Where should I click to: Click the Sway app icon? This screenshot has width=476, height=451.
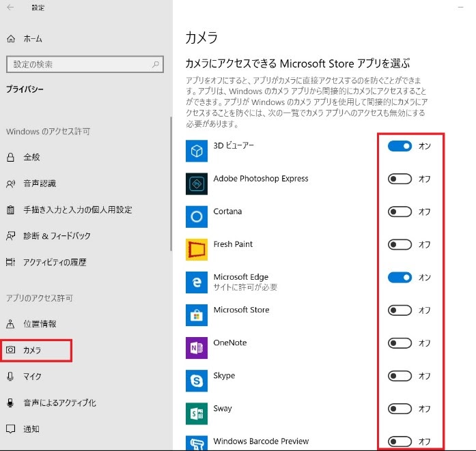point(197,413)
